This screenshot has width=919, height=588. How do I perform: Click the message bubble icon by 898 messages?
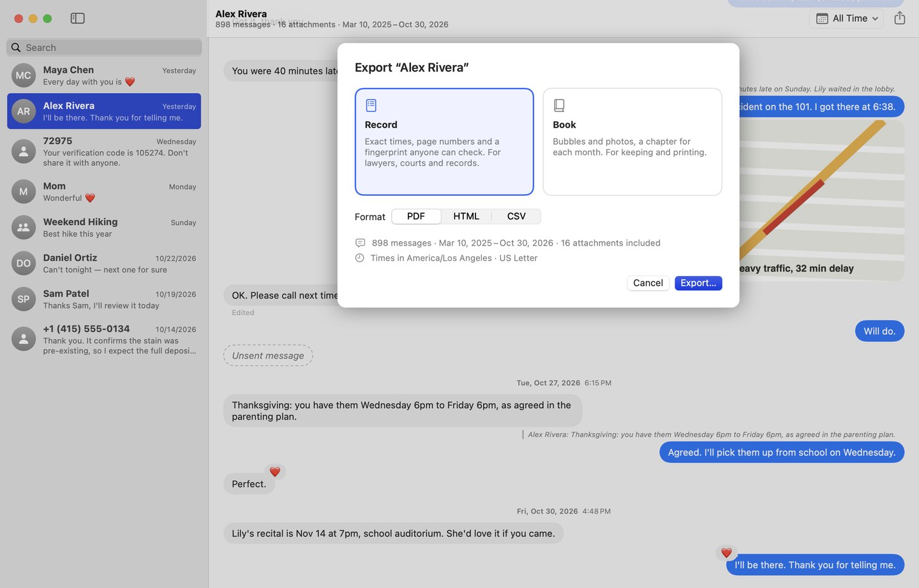(360, 243)
